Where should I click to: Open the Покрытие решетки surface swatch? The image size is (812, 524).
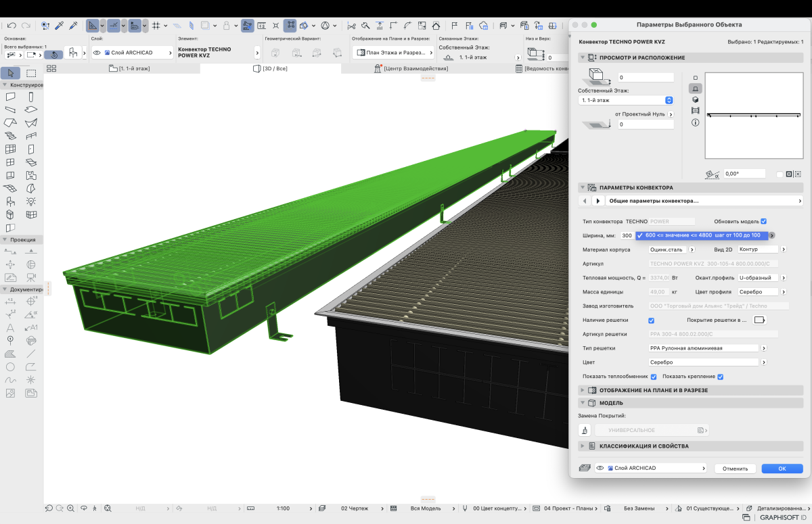[x=759, y=320]
